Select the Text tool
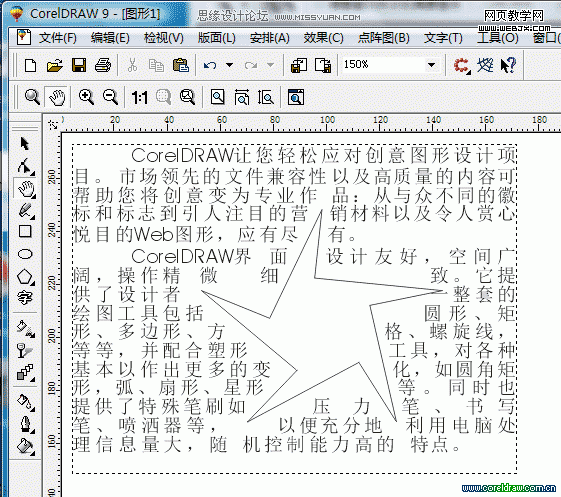 25,297
